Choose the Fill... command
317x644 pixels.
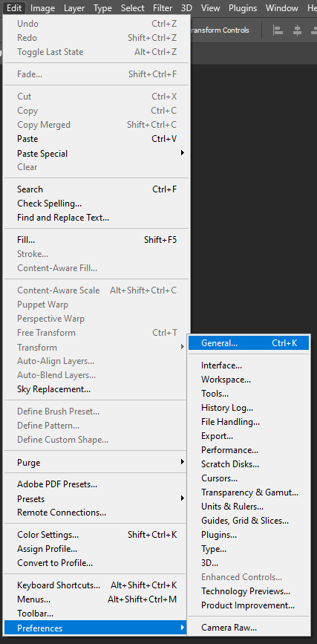click(x=97, y=240)
